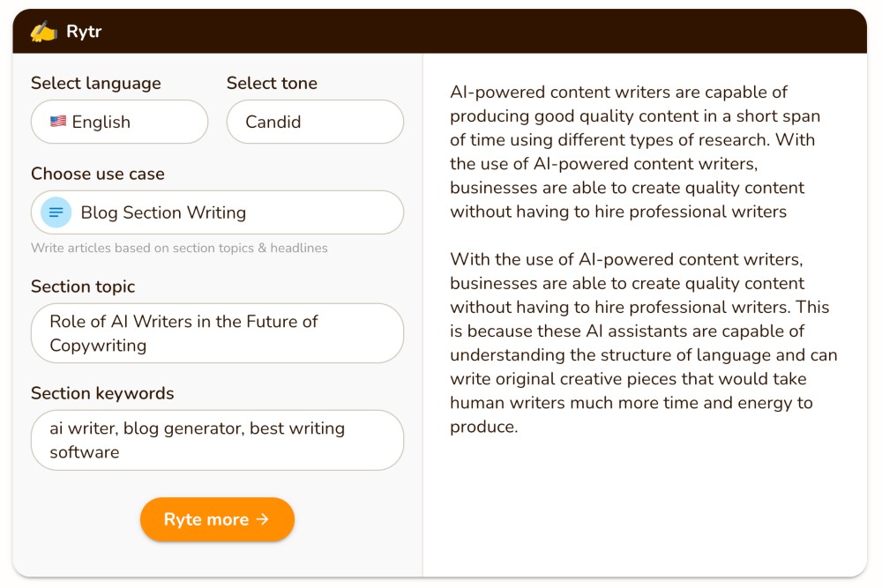
Task: Click the use case hint text about headlines
Action: pos(179,249)
